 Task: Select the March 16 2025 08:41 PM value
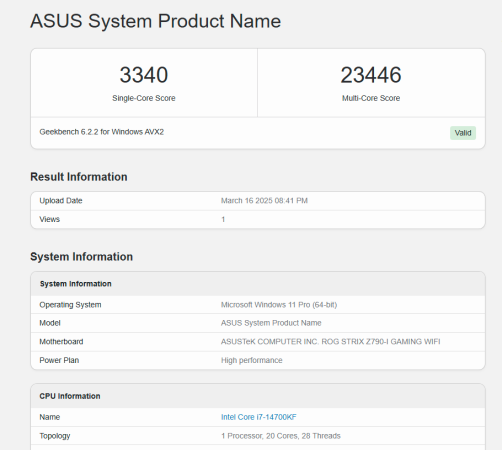tap(264, 201)
